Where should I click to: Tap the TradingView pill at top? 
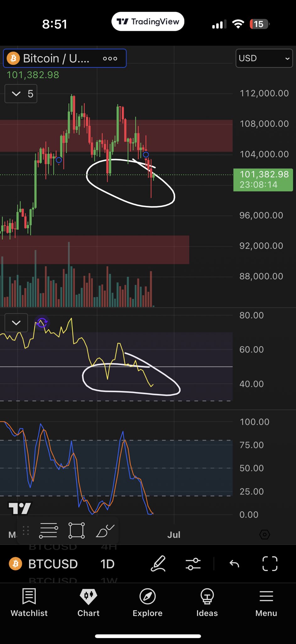[x=148, y=21]
